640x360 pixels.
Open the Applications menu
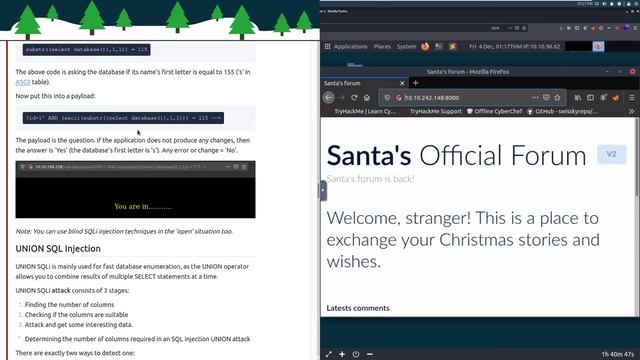pos(346,47)
